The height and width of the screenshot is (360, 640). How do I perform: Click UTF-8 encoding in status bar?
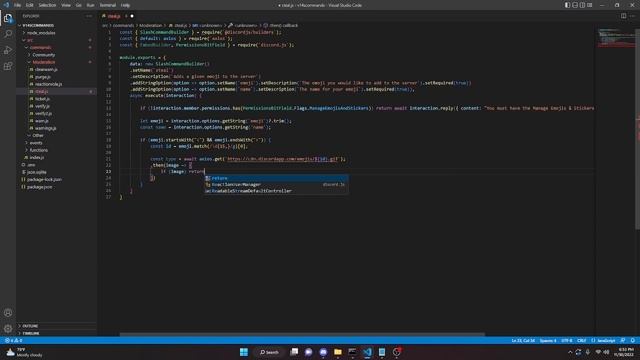click(567, 340)
